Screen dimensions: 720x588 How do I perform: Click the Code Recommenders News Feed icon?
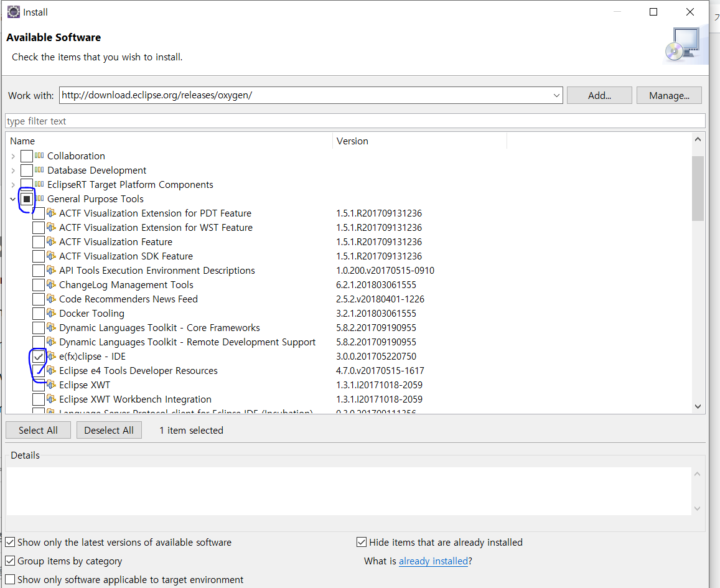(52, 299)
